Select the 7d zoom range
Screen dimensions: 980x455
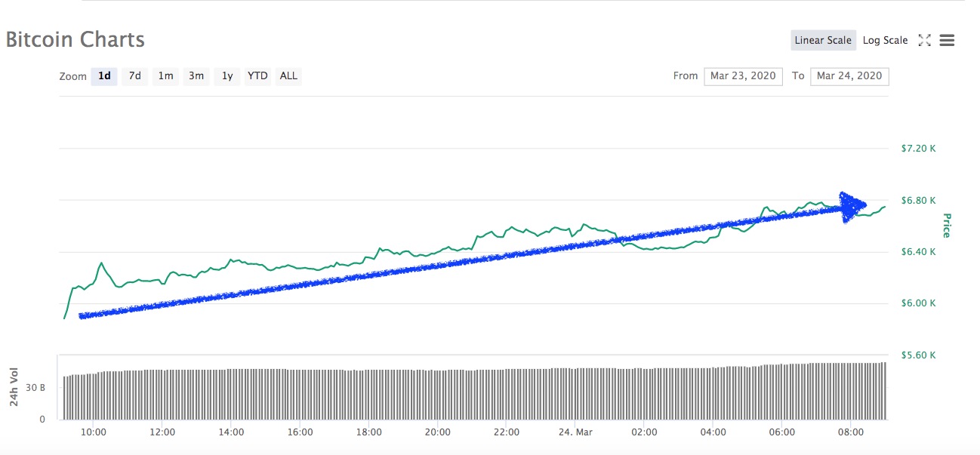click(x=134, y=76)
